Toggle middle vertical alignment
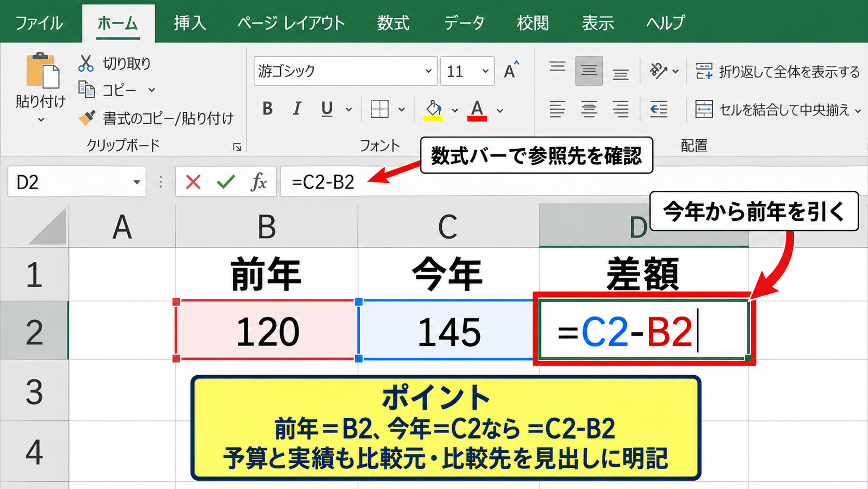868x489 pixels. click(x=589, y=71)
